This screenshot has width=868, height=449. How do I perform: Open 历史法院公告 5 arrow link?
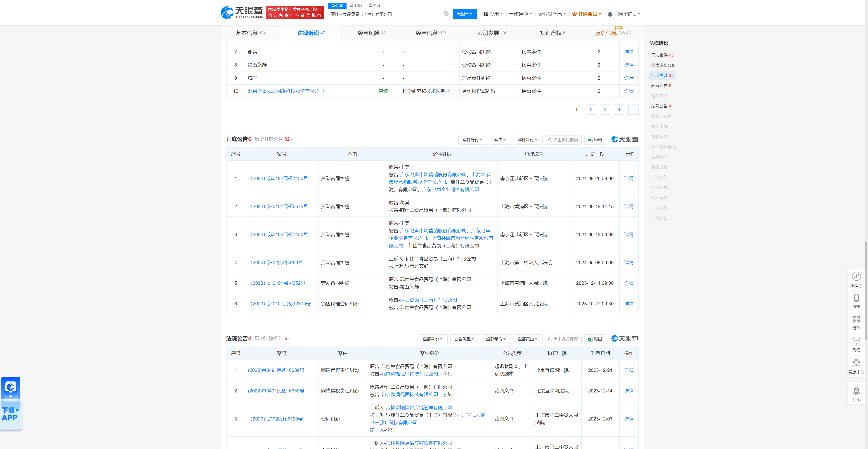272,338
